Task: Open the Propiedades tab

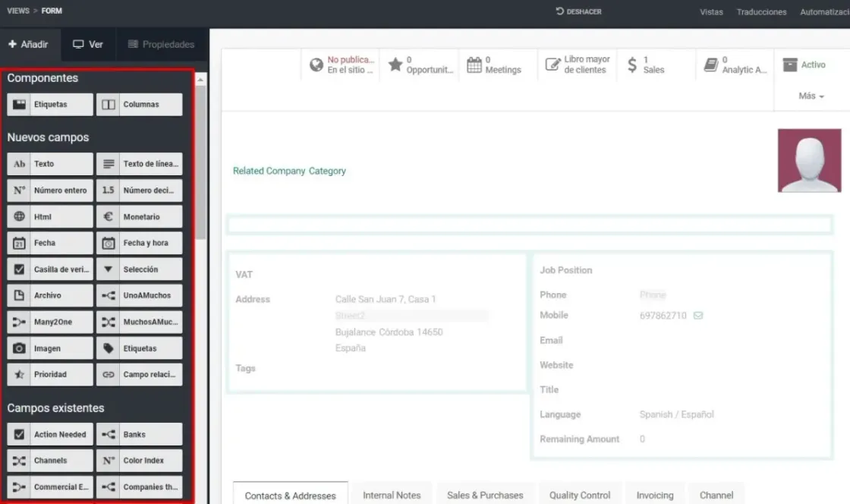Action: pyautogui.click(x=161, y=45)
